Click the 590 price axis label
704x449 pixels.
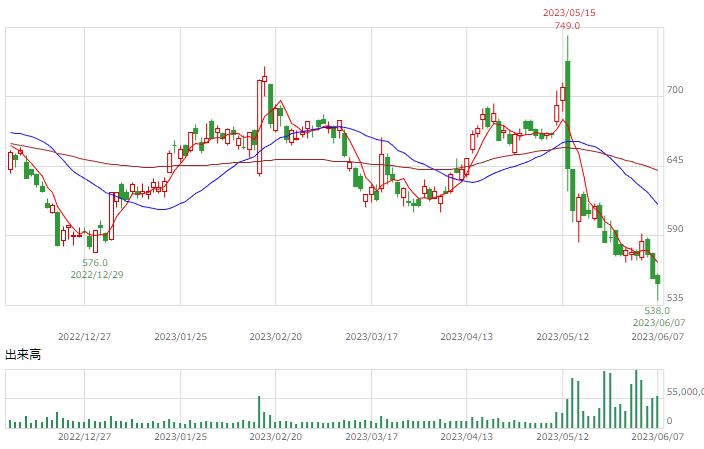pos(675,229)
